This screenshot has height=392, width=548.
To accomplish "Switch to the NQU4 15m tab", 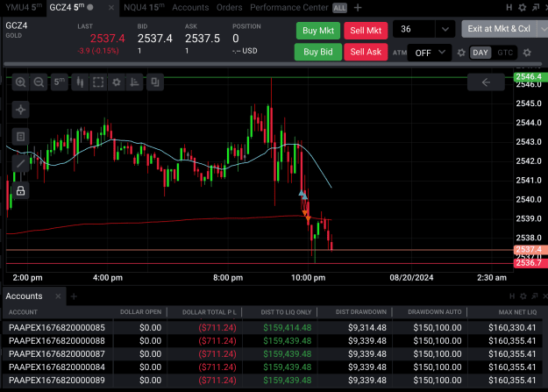I will pyautogui.click(x=144, y=7).
